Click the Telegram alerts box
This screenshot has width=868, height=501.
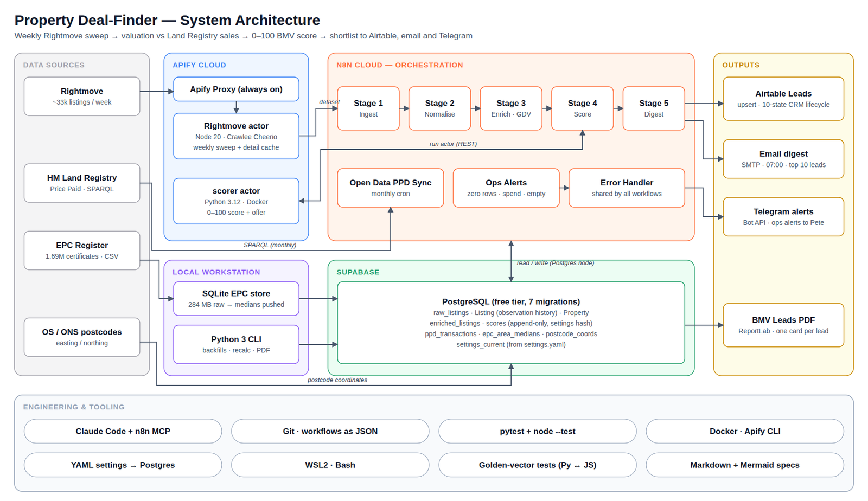click(x=783, y=217)
